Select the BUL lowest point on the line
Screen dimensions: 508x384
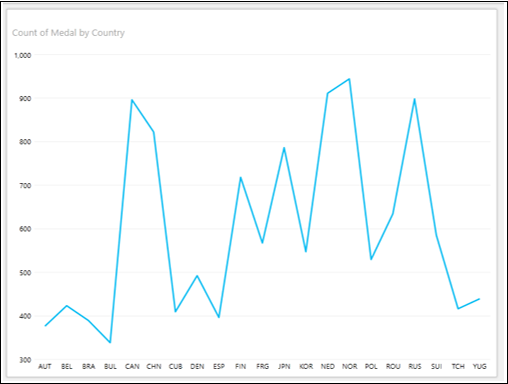click(x=110, y=342)
